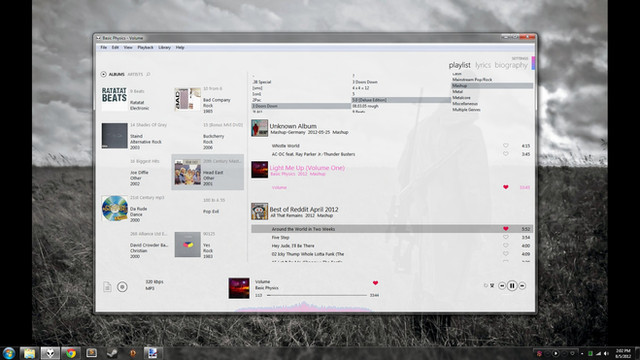Go back to the previous track
The width and height of the screenshot is (640, 360).
502,286
